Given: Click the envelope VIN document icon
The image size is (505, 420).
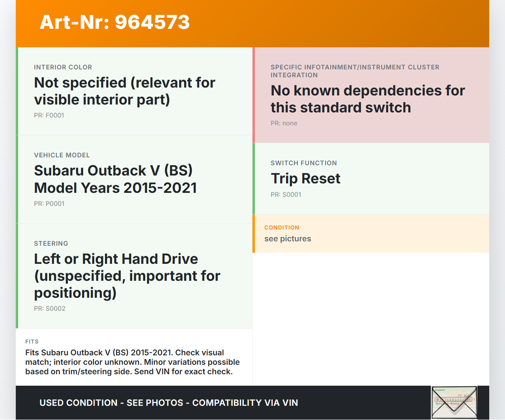Looking at the screenshot, I should pyautogui.click(x=454, y=403).
